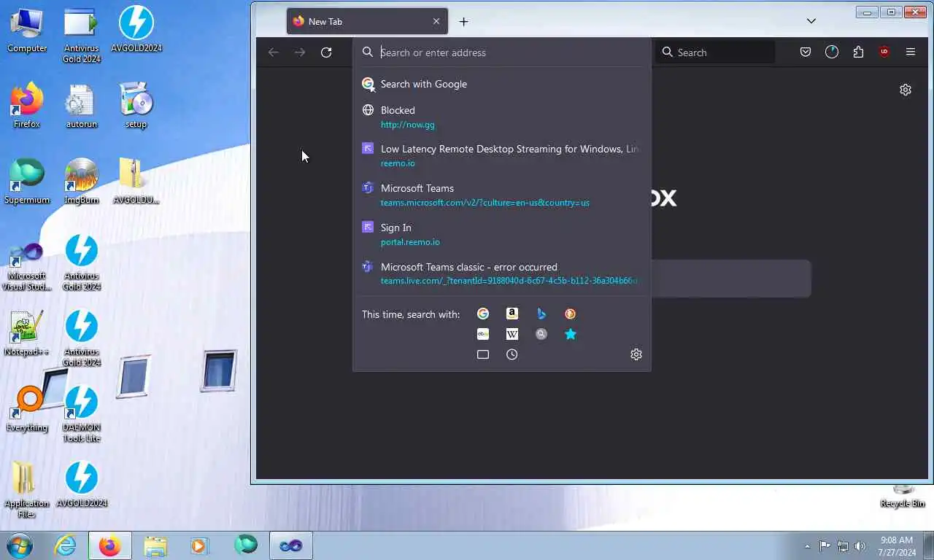
Task: Click the Save to Pocket icon
Action: pyautogui.click(x=806, y=52)
